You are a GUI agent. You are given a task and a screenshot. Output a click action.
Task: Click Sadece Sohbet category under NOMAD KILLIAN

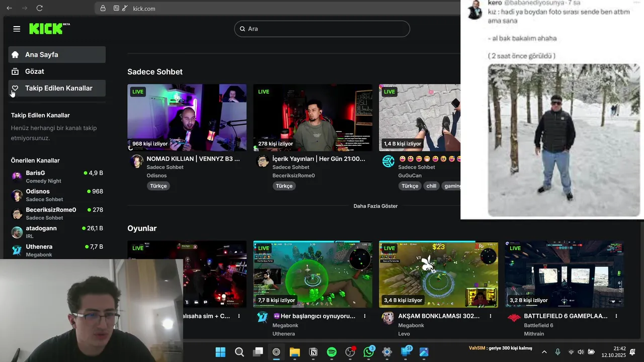pyautogui.click(x=165, y=167)
